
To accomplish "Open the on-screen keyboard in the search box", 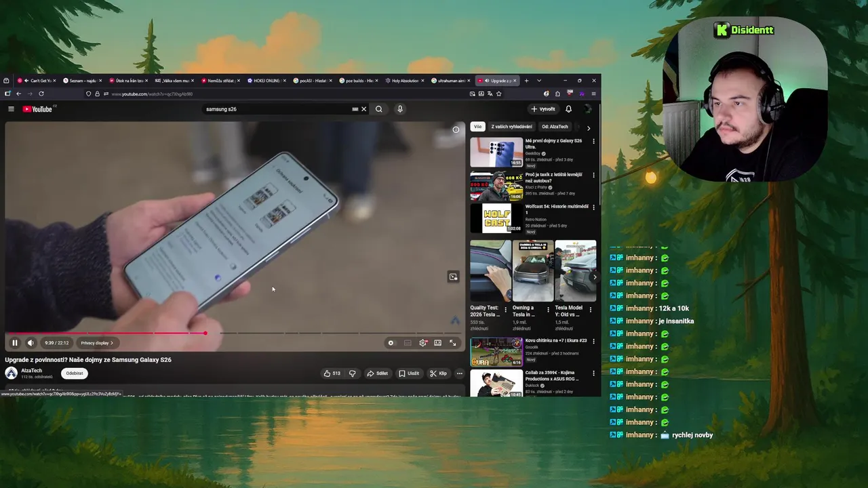I will [355, 109].
